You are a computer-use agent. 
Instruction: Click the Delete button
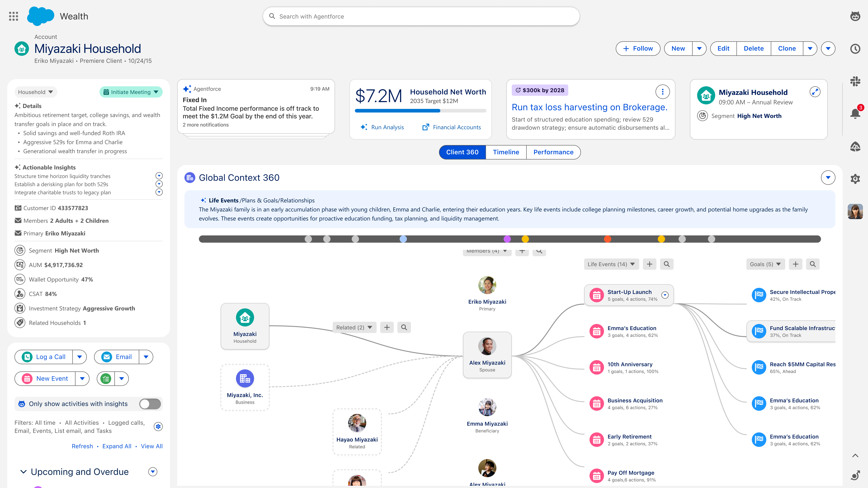pyautogui.click(x=753, y=49)
